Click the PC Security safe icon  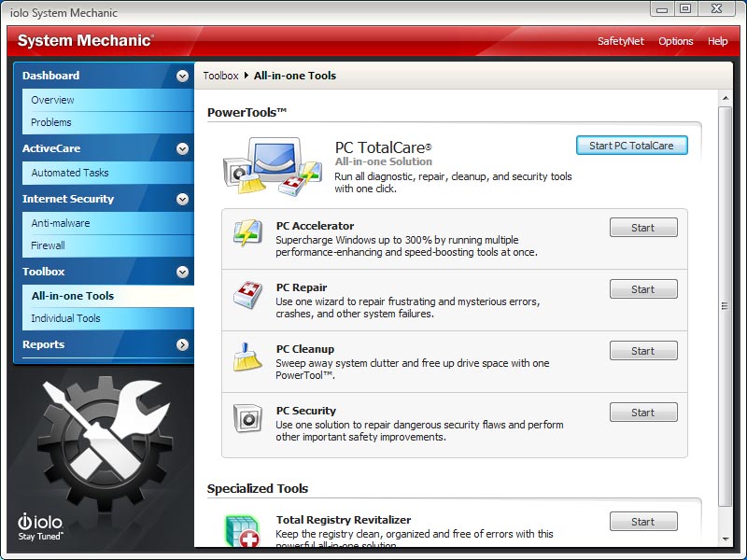[247, 419]
